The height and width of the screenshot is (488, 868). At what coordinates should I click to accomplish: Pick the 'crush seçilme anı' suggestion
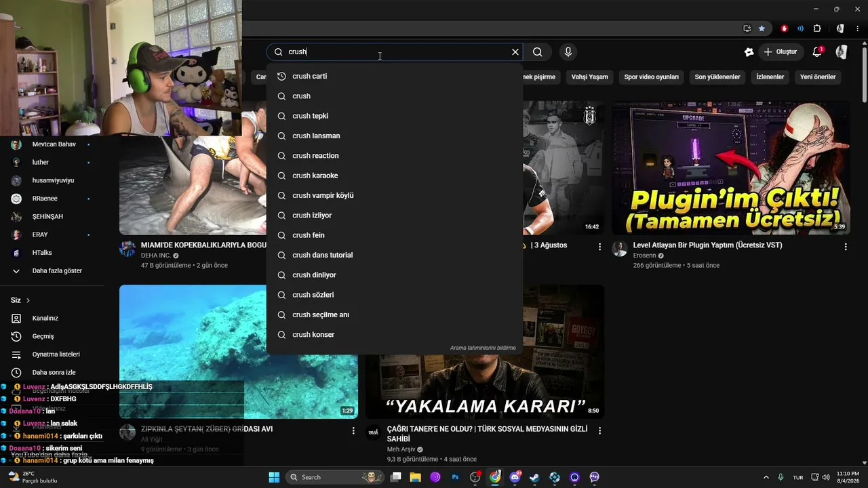pos(395,315)
